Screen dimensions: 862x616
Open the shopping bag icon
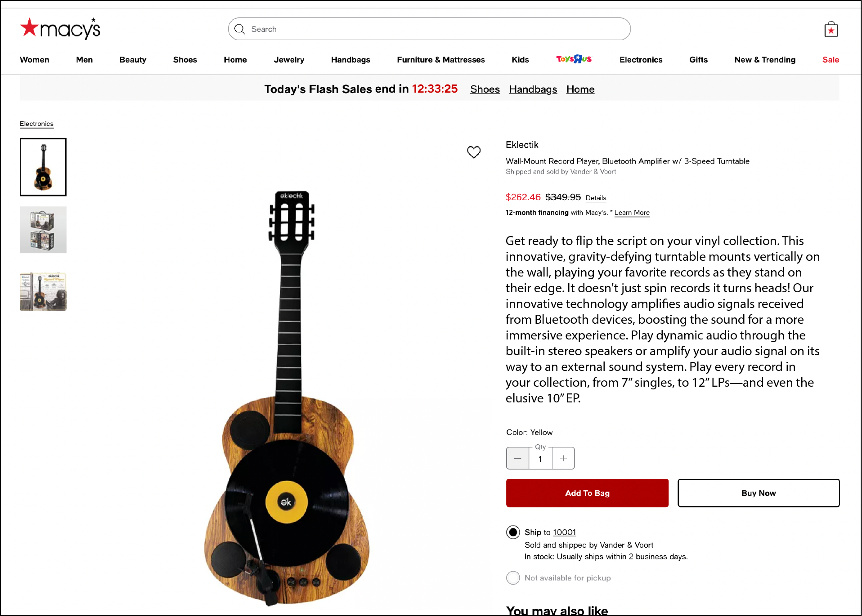[831, 29]
